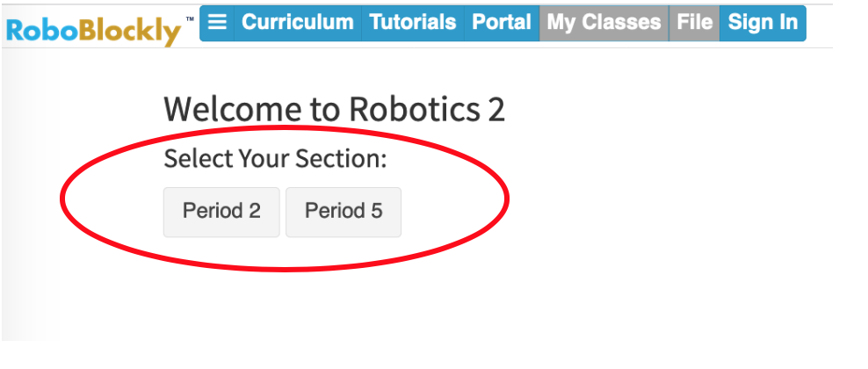Click the gold "Blockly" part of the logo

pos(131,33)
